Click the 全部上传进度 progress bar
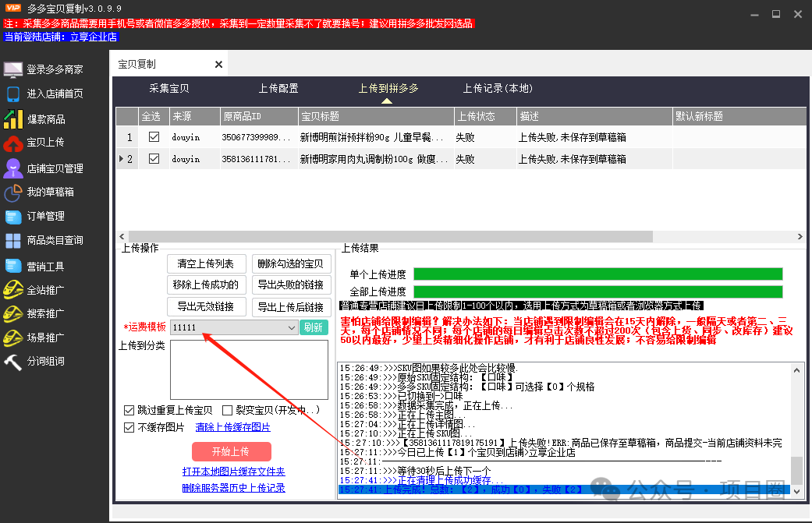Image resolution: width=812 pixels, height=523 pixels. click(x=599, y=292)
